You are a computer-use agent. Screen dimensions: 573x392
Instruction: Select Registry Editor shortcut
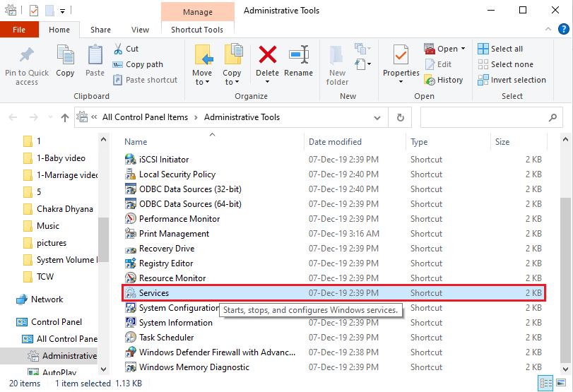tap(333, 263)
